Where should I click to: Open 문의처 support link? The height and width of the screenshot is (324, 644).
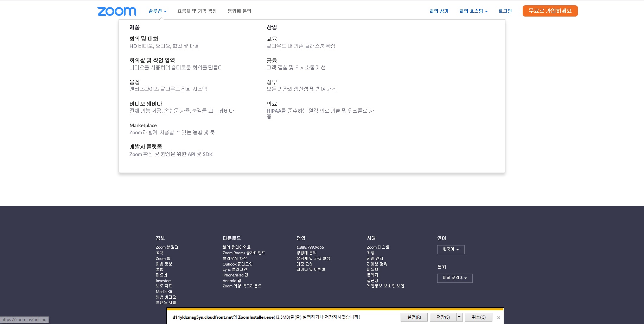click(372, 275)
